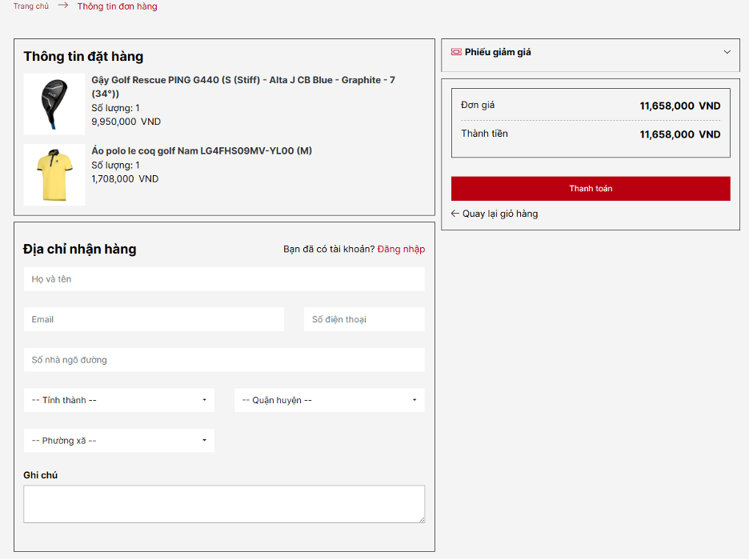
Task: Click the Số nhà ngõ đường field
Action: pos(224,360)
